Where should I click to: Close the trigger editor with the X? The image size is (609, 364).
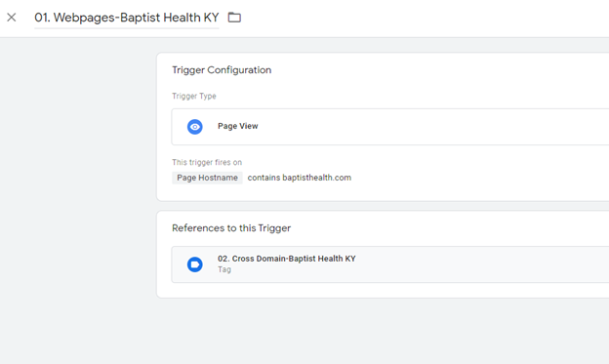pyautogui.click(x=12, y=18)
